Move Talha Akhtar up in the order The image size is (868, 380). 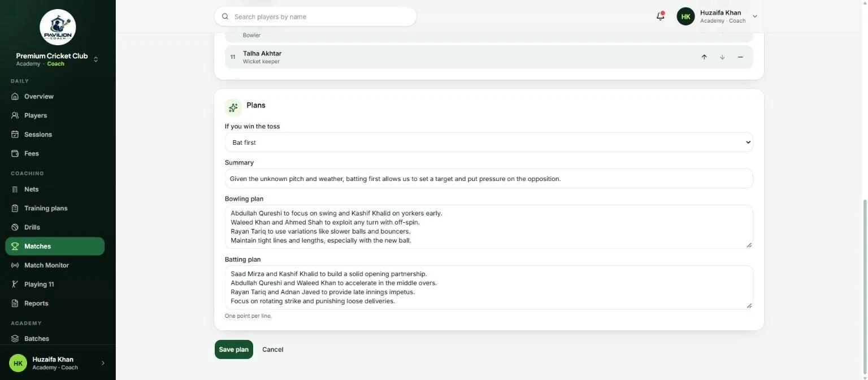point(704,57)
